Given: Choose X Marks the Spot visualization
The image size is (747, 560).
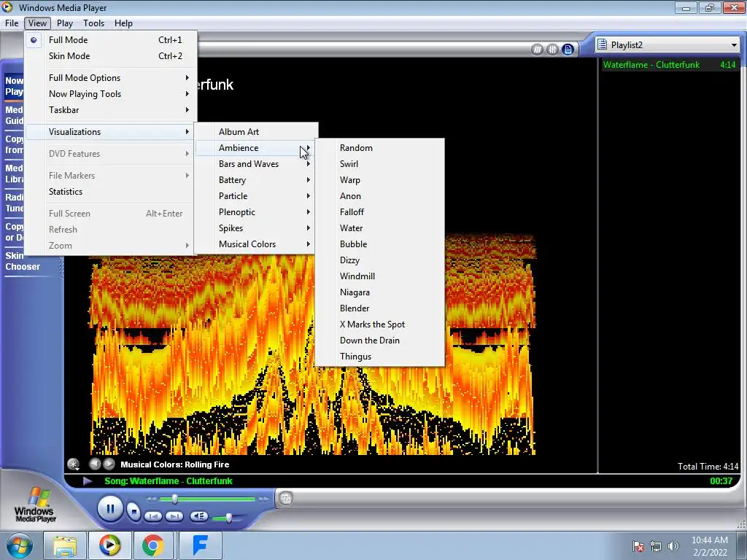Looking at the screenshot, I should [379, 324].
